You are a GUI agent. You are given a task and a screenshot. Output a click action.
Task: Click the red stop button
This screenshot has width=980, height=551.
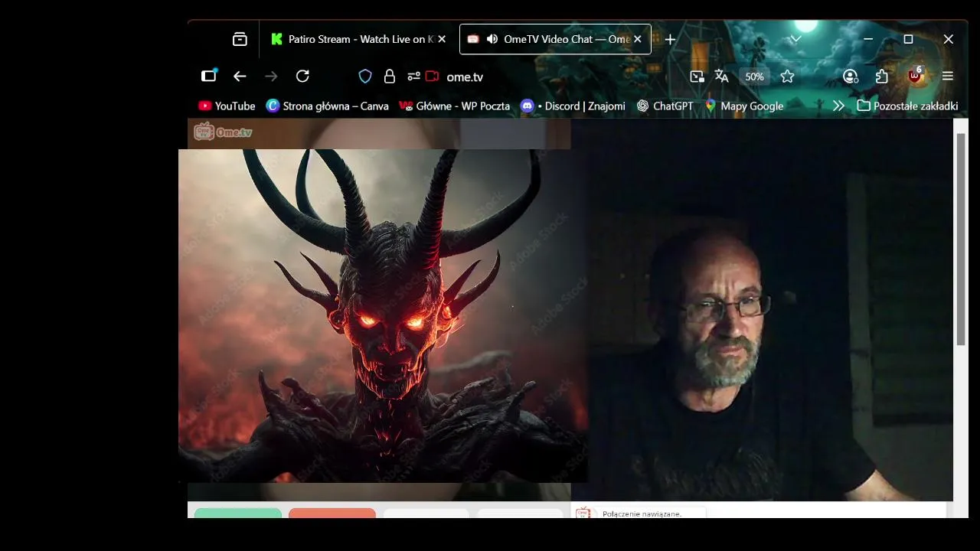[332, 513]
